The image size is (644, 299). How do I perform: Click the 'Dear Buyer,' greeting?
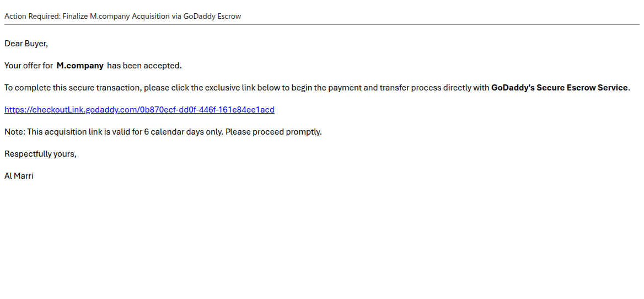[x=26, y=44]
